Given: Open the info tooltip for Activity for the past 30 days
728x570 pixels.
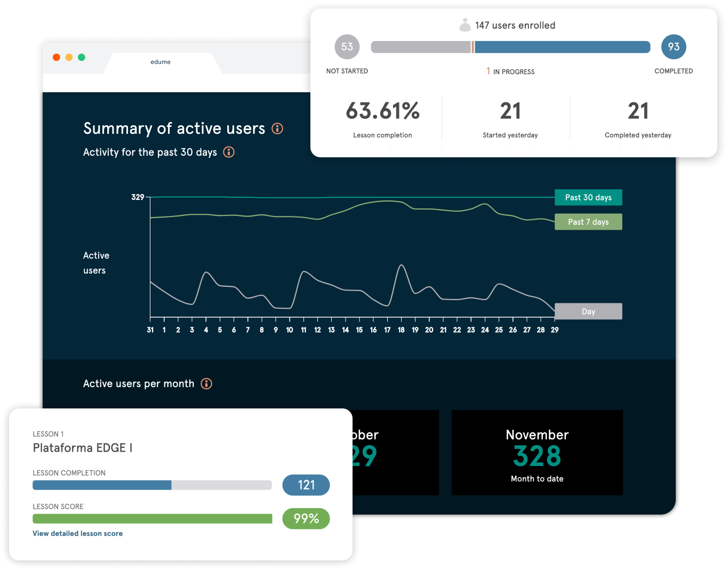Looking at the screenshot, I should (x=229, y=152).
